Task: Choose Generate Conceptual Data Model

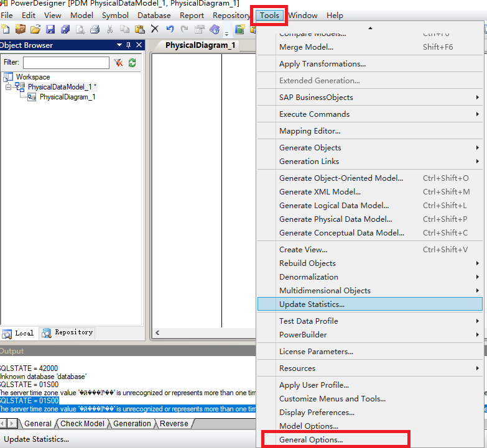Action: pos(370,232)
